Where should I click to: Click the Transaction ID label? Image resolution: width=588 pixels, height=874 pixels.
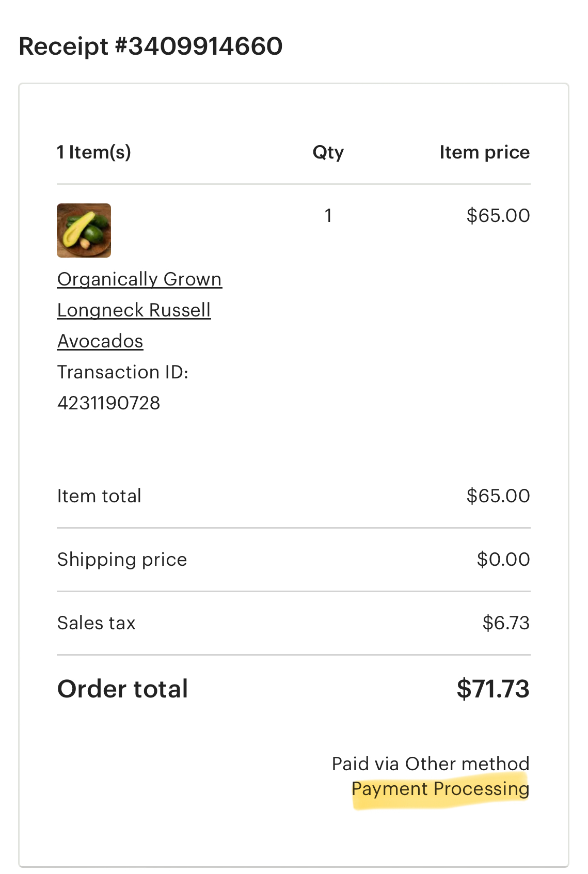(123, 372)
